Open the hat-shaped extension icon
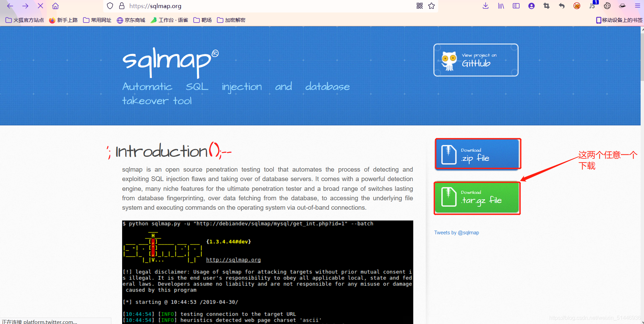The width and height of the screenshot is (644, 324). [x=622, y=6]
